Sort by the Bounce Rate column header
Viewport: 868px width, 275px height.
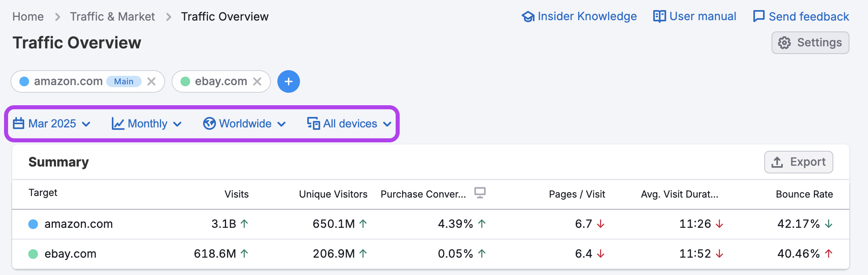click(x=804, y=194)
